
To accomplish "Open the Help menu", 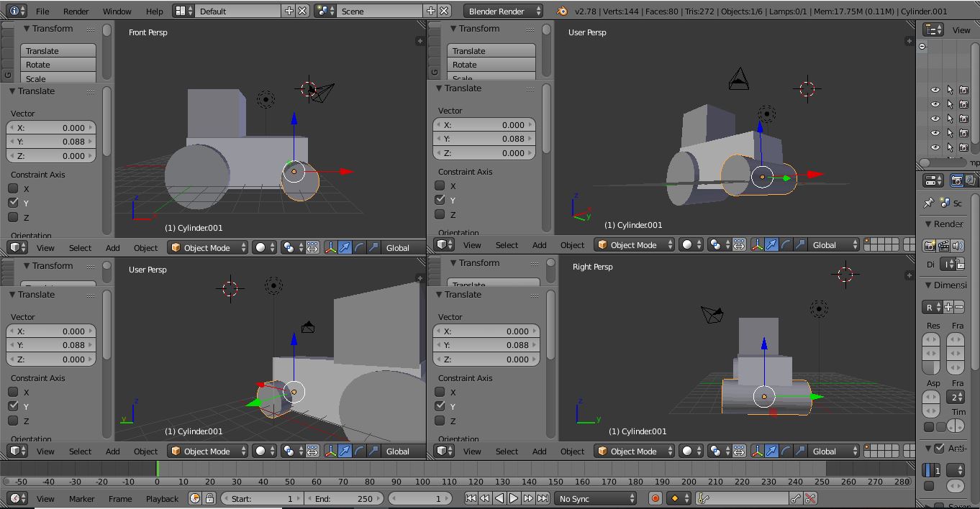I will (154, 12).
